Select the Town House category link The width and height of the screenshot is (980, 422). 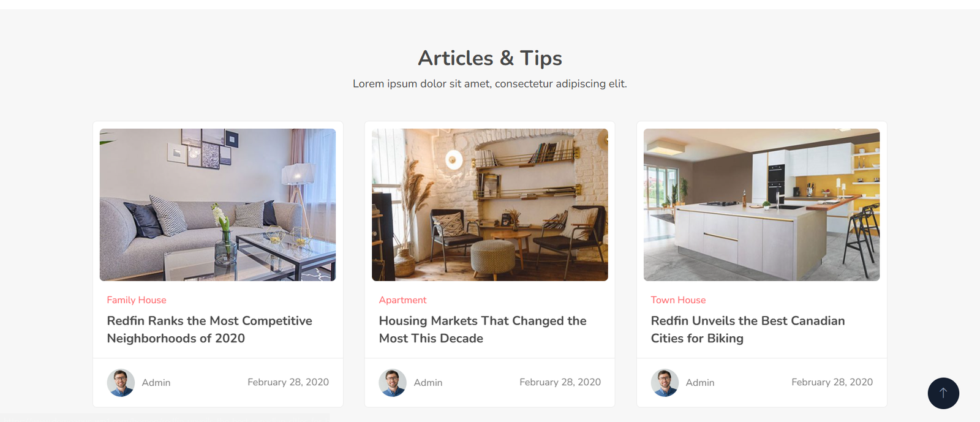tap(678, 300)
